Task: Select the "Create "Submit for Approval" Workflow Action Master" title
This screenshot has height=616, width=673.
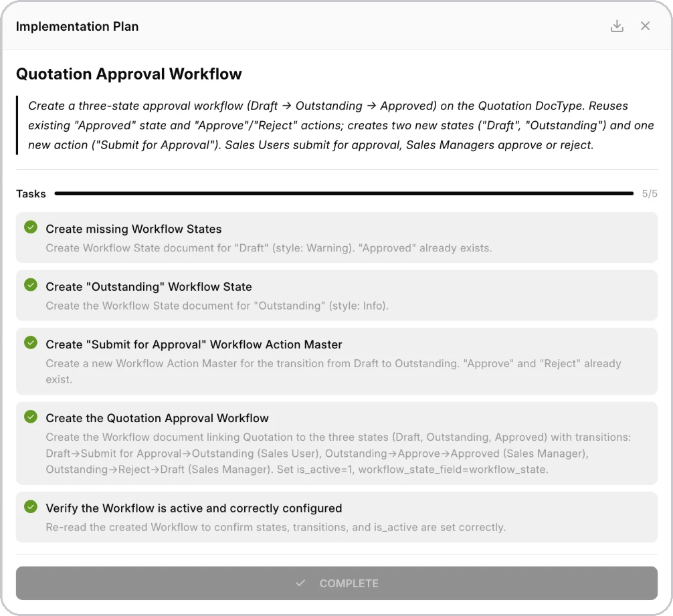Action: [193, 344]
